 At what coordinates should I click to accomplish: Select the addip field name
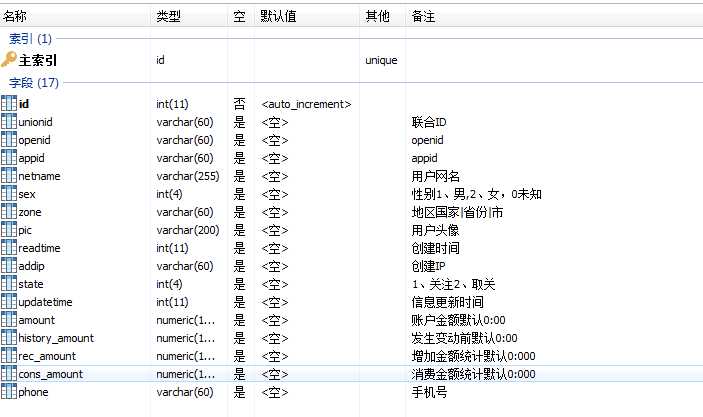[31, 266]
